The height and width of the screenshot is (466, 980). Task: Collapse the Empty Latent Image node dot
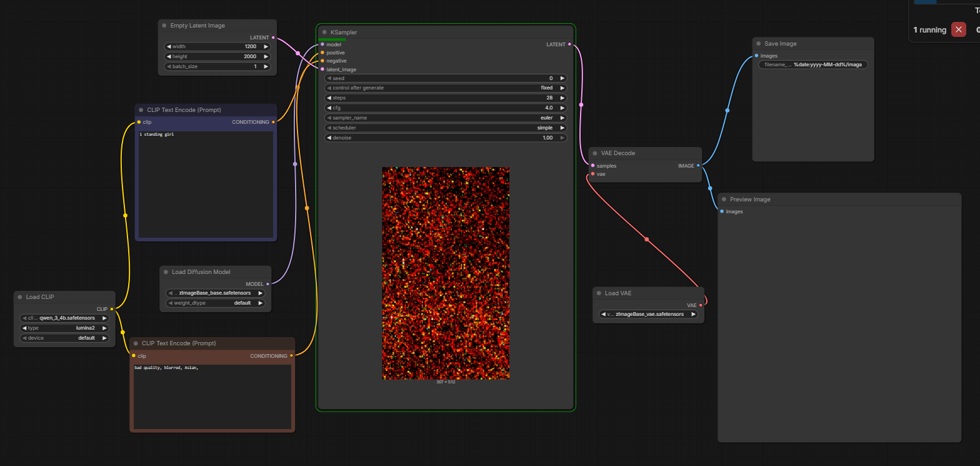tap(164, 26)
